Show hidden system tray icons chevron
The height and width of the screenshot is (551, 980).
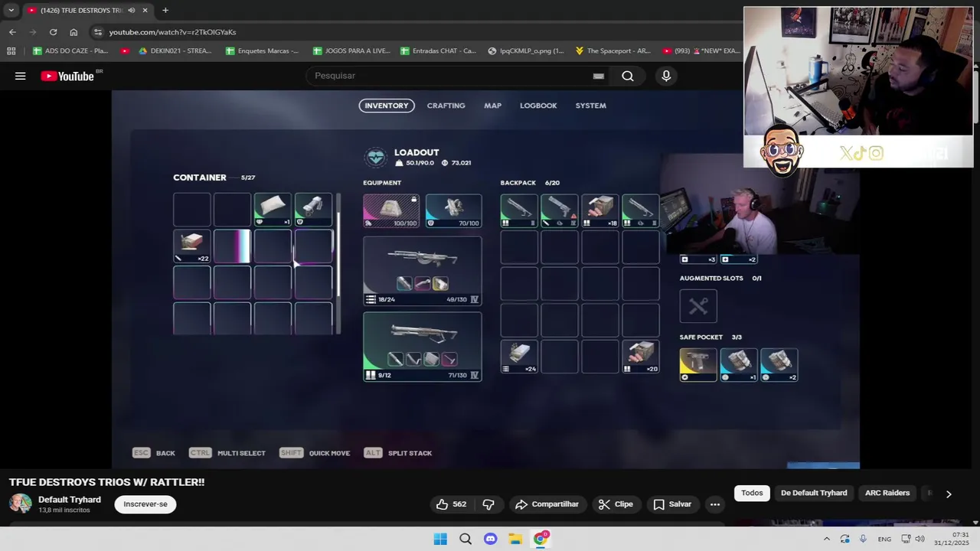pos(826,539)
